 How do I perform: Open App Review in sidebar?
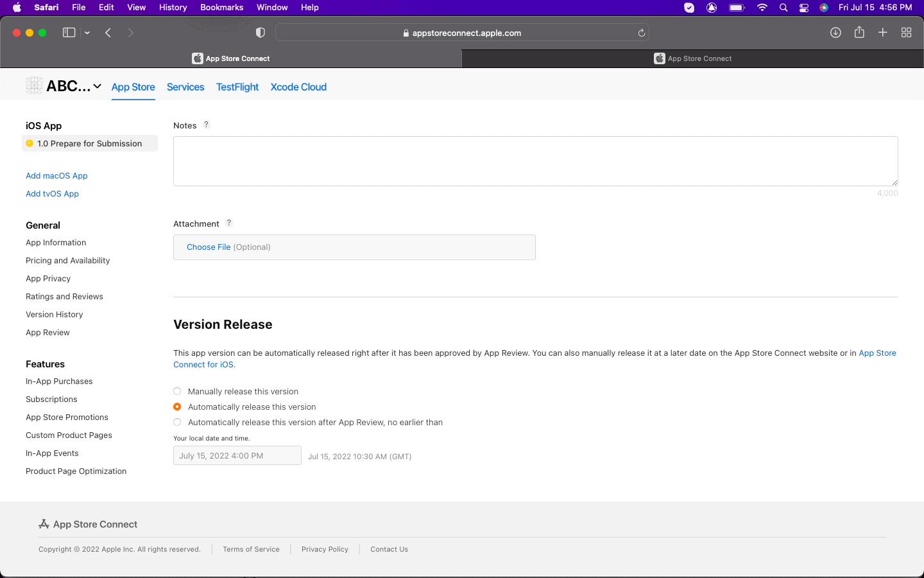(x=47, y=332)
